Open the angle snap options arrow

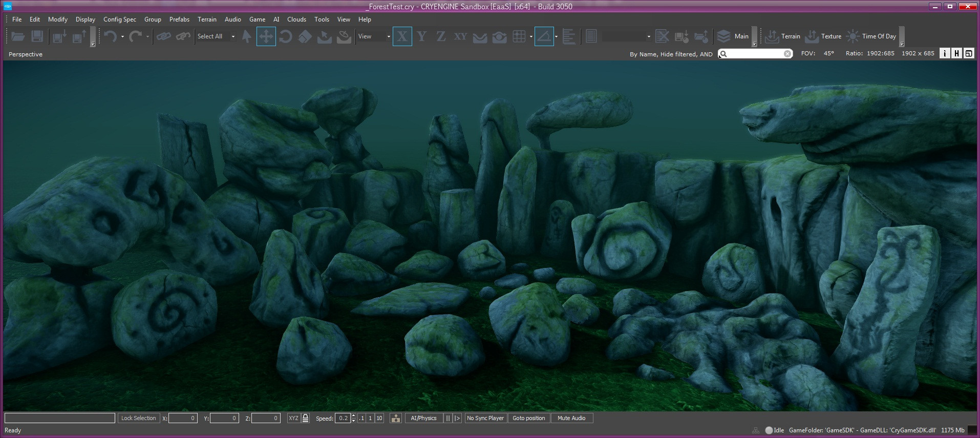(556, 36)
